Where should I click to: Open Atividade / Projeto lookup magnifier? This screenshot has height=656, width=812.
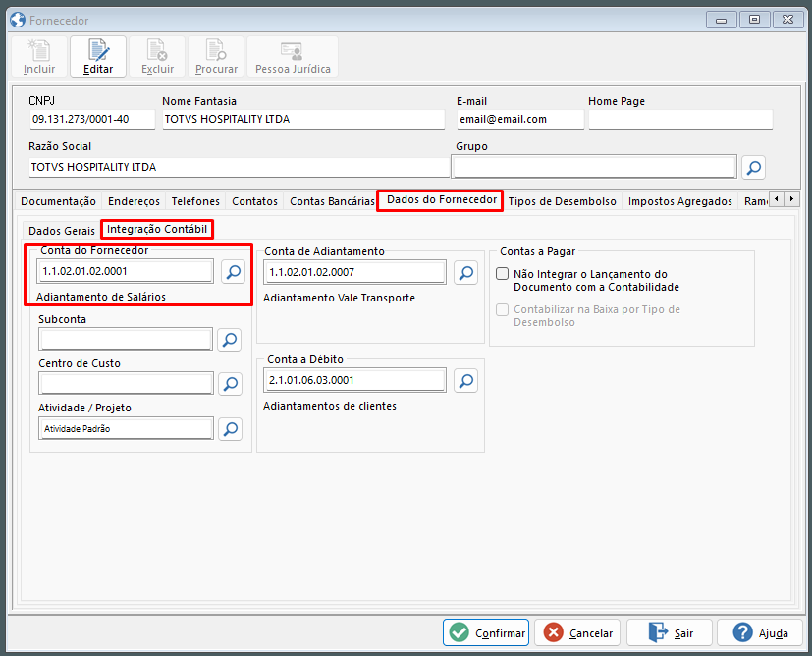[x=231, y=429]
